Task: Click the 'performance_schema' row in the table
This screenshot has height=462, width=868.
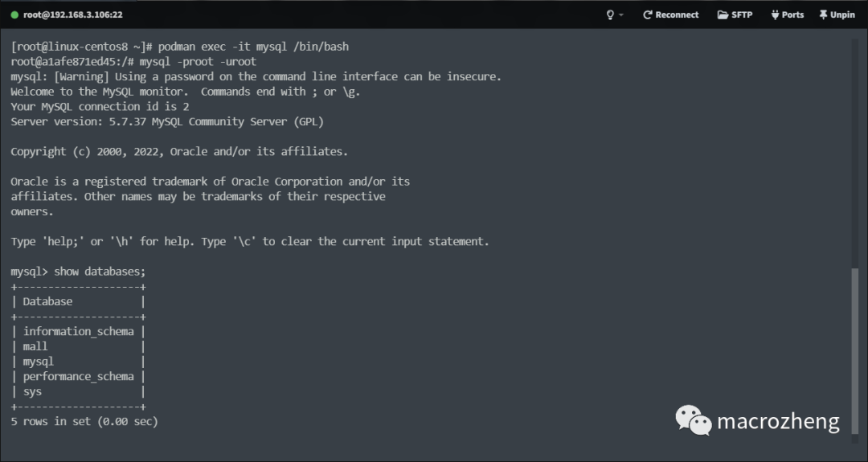Action: 78,376
